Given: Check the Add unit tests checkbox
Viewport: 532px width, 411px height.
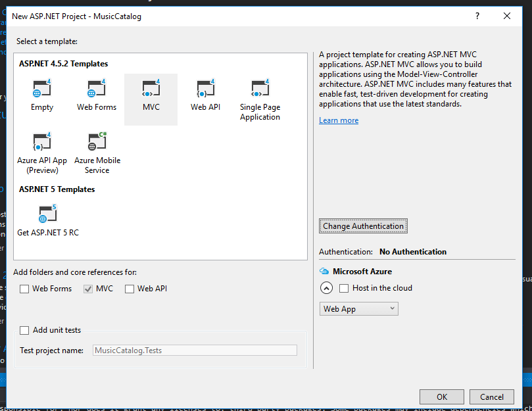Looking at the screenshot, I should (x=24, y=330).
